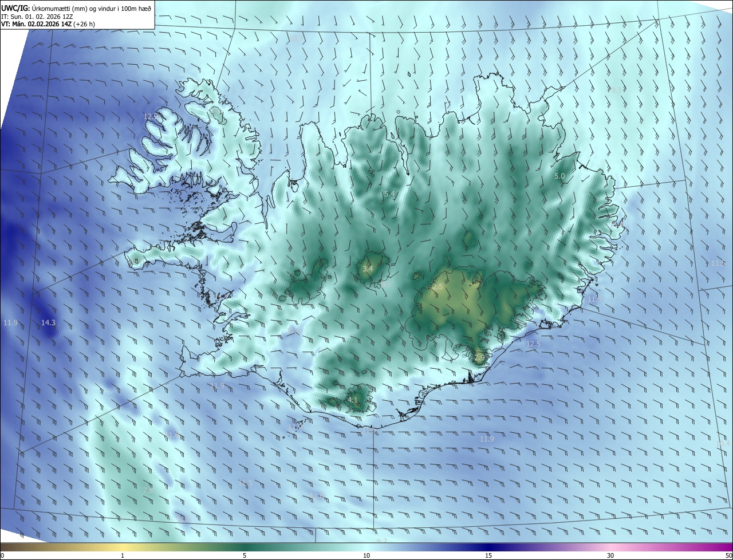Select the 5 tick on the color scale
Viewport: 733px width, 560px height.
coord(245,555)
